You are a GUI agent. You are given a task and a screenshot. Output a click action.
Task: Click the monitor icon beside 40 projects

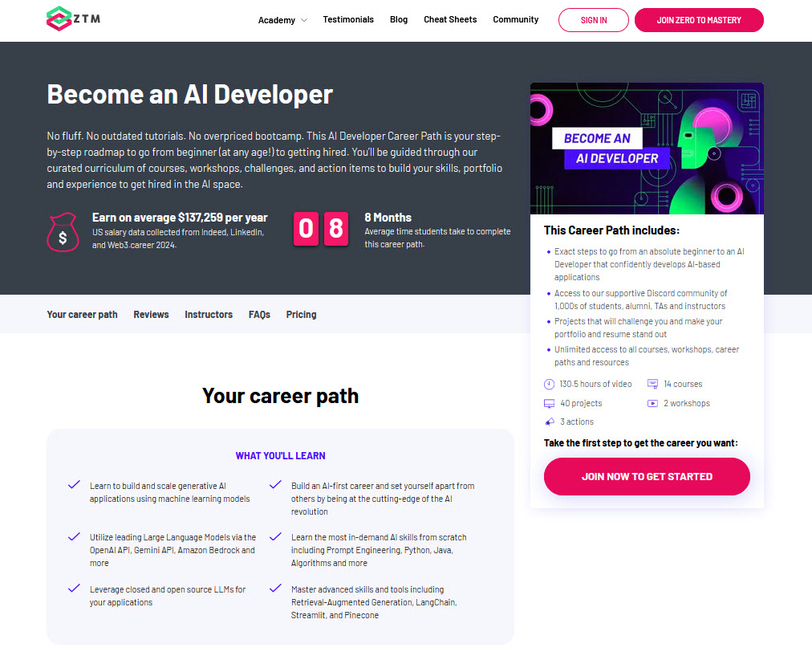(549, 404)
